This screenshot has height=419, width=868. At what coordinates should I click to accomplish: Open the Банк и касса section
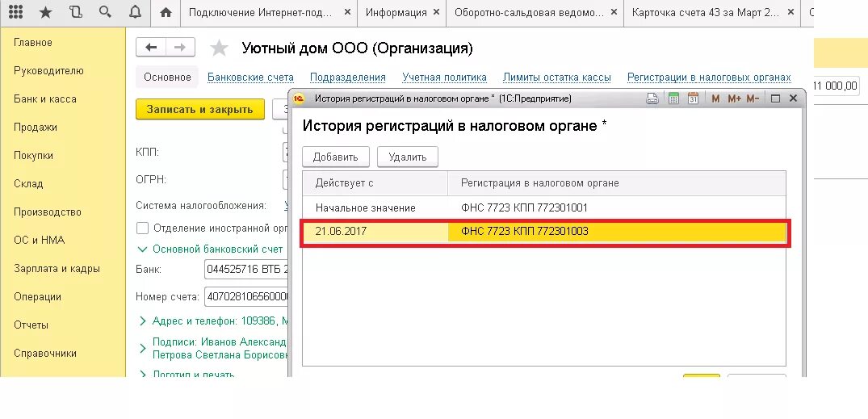tap(45, 99)
